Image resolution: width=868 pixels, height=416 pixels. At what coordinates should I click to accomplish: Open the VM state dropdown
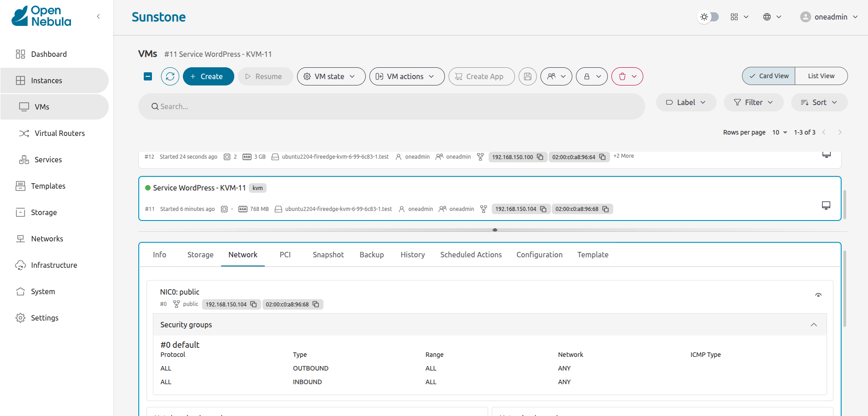pos(331,76)
